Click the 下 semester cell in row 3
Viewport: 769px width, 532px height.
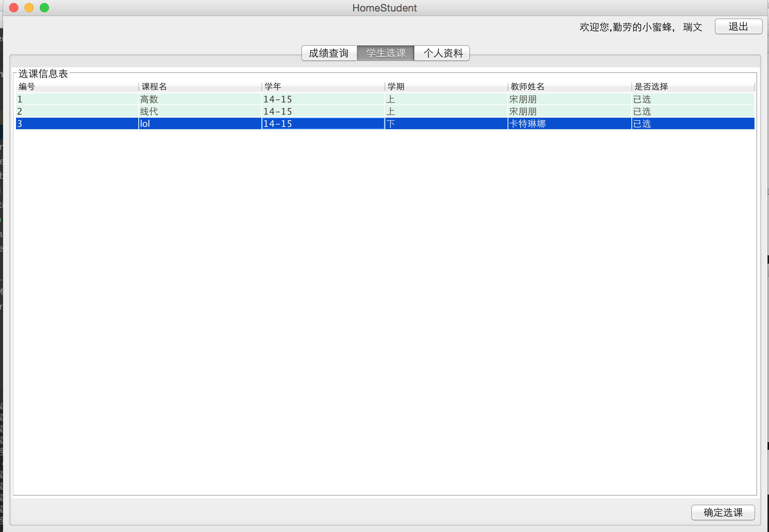click(391, 124)
